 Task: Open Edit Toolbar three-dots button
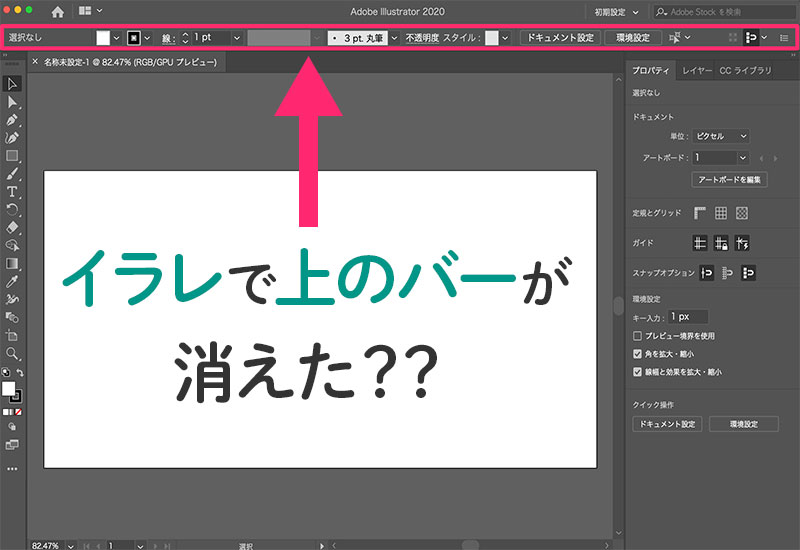pos(12,469)
